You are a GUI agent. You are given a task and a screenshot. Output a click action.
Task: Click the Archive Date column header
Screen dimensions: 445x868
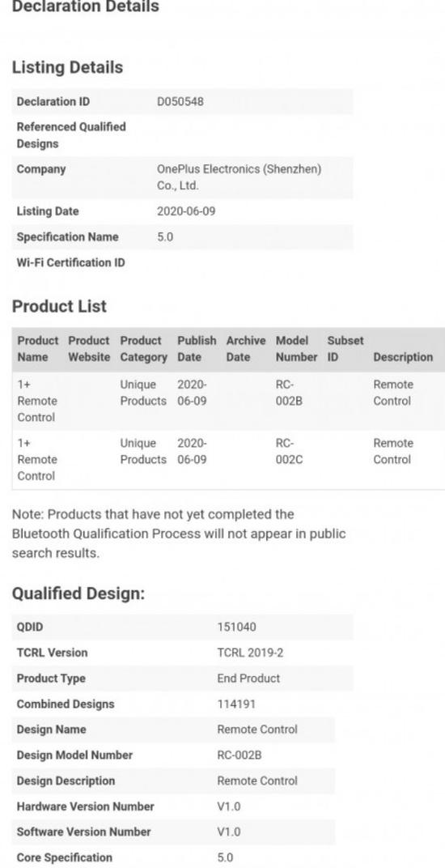(x=246, y=349)
